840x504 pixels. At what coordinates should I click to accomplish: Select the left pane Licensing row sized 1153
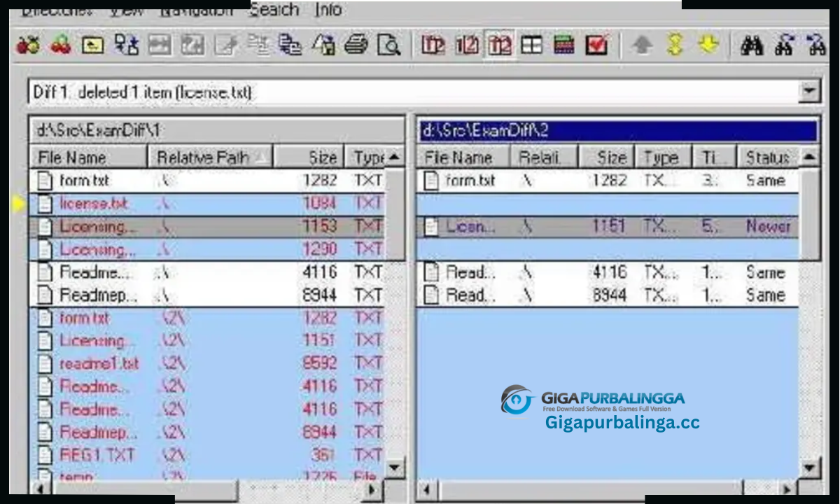coord(207,227)
